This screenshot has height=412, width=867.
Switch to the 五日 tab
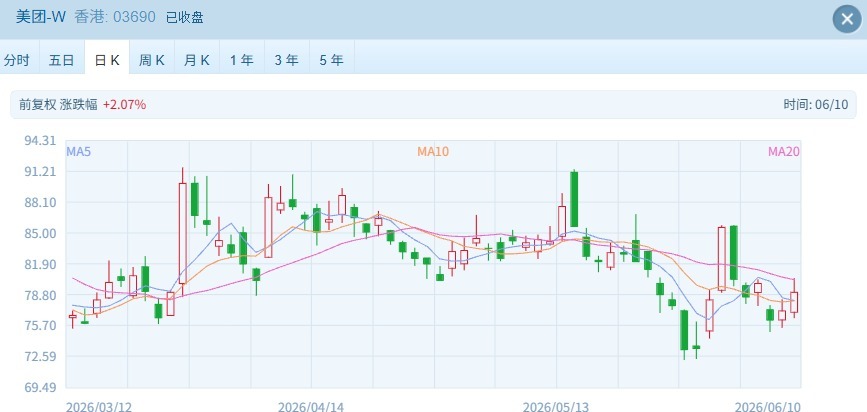pyautogui.click(x=61, y=60)
